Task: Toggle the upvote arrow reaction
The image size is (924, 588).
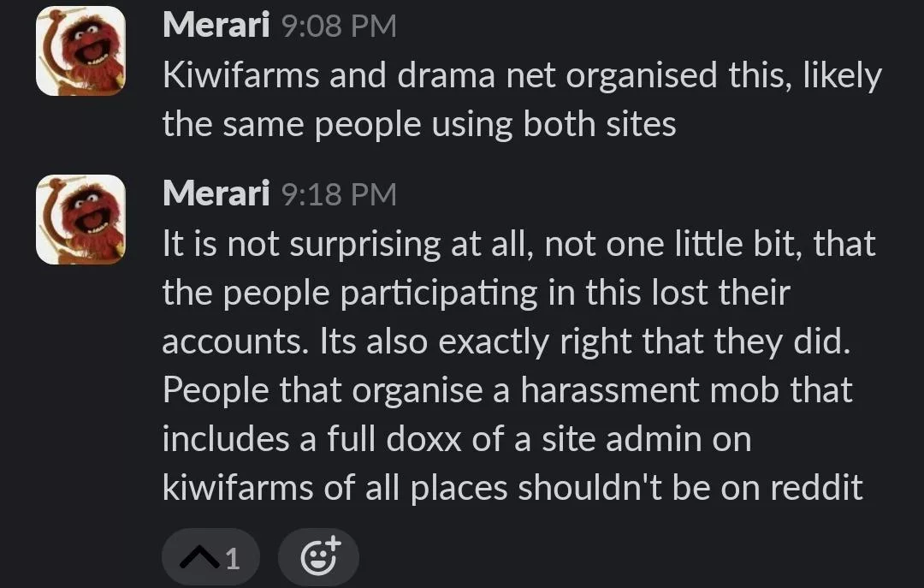Action: [x=210, y=557]
